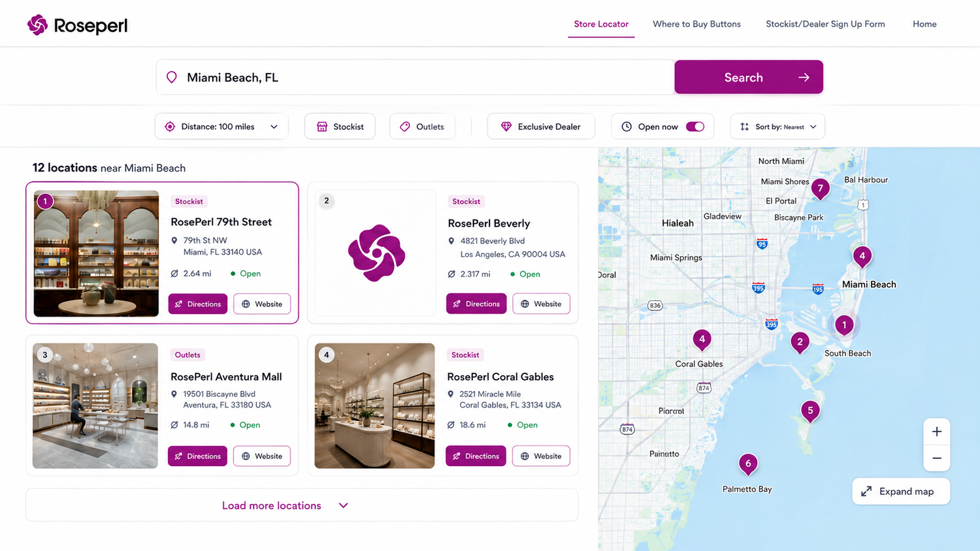This screenshot has height=551, width=980.
Task: Click map marker number 1
Action: (844, 325)
